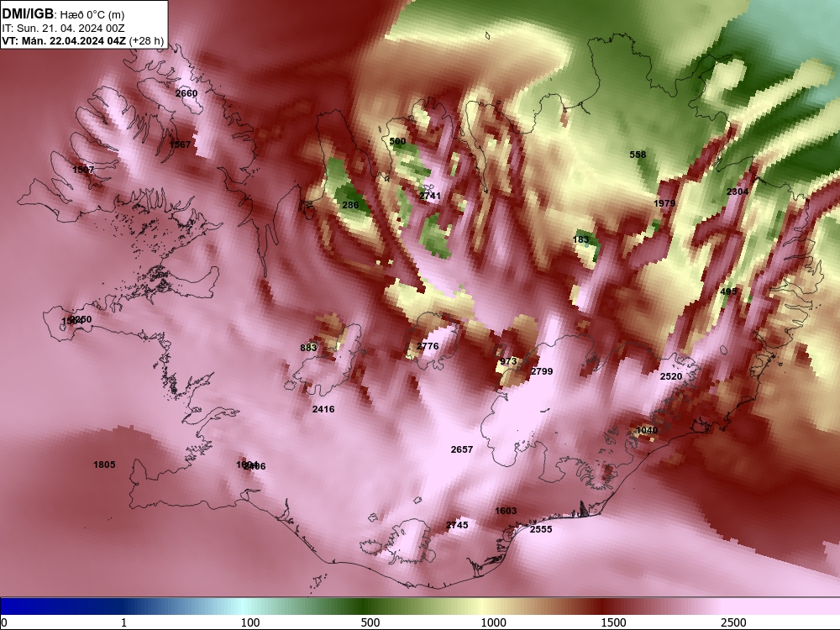Click the 2799 value on the map
Image resolution: width=840 pixels, height=630 pixels.
point(542,371)
